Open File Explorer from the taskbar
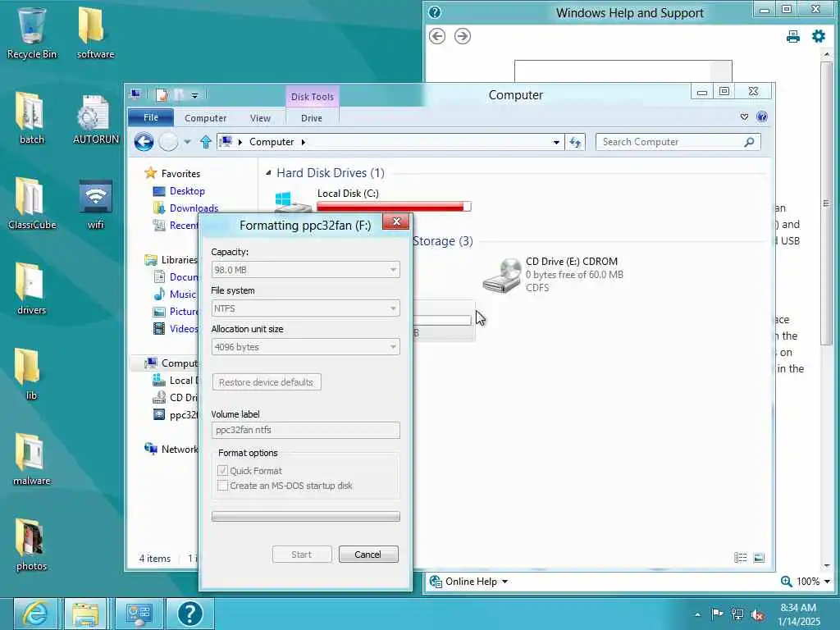Image resolution: width=840 pixels, height=630 pixels. [85, 614]
